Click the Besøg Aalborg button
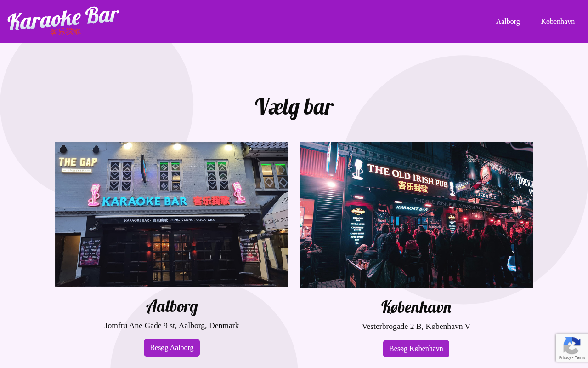This screenshot has height=368, width=588. click(172, 348)
